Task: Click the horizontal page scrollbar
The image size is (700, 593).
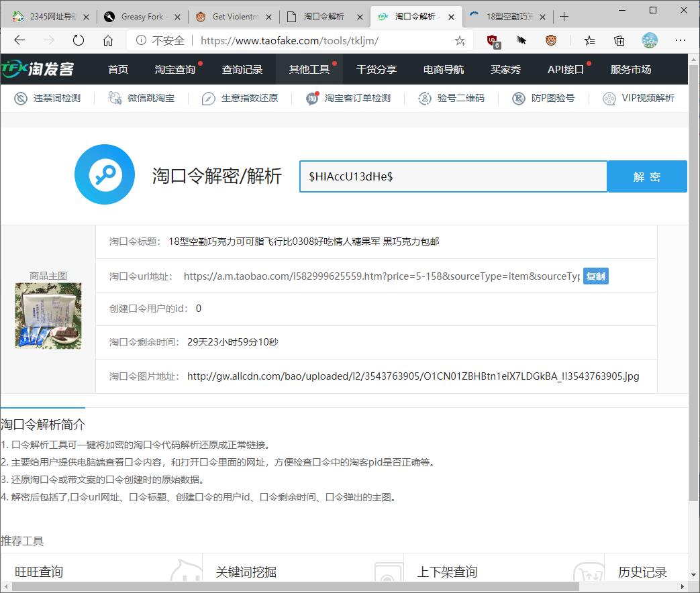Action: (x=295, y=586)
